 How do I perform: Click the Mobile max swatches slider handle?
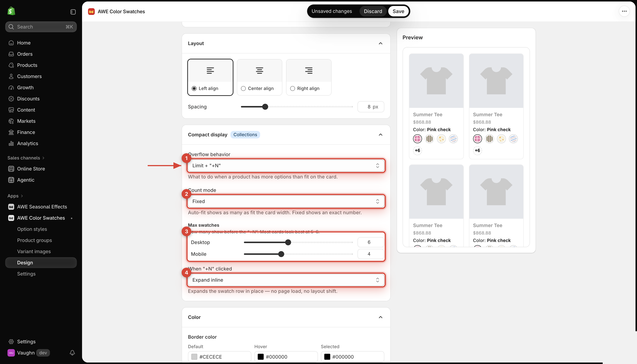click(x=281, y=254)
